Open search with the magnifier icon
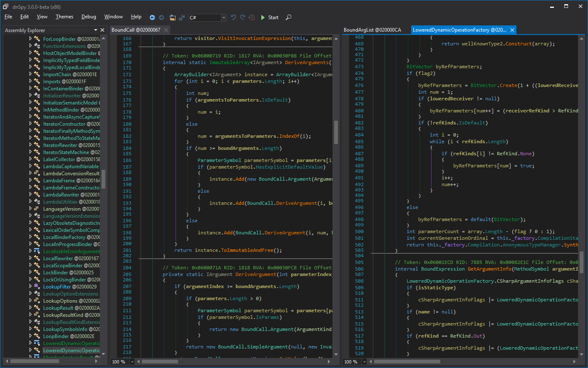Image resolution: width=588 pixels, height=368 pixels. [x=288, y=17]
